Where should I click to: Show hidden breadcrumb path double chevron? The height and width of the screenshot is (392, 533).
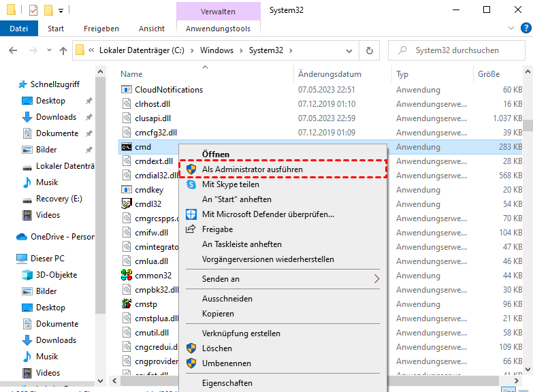[x=91, y=50]
